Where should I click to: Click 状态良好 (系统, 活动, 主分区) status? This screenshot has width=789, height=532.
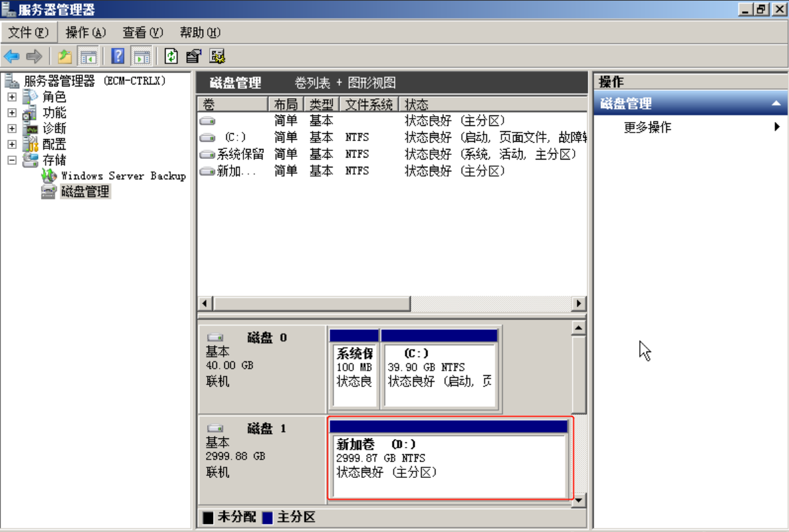click(490, 154)
